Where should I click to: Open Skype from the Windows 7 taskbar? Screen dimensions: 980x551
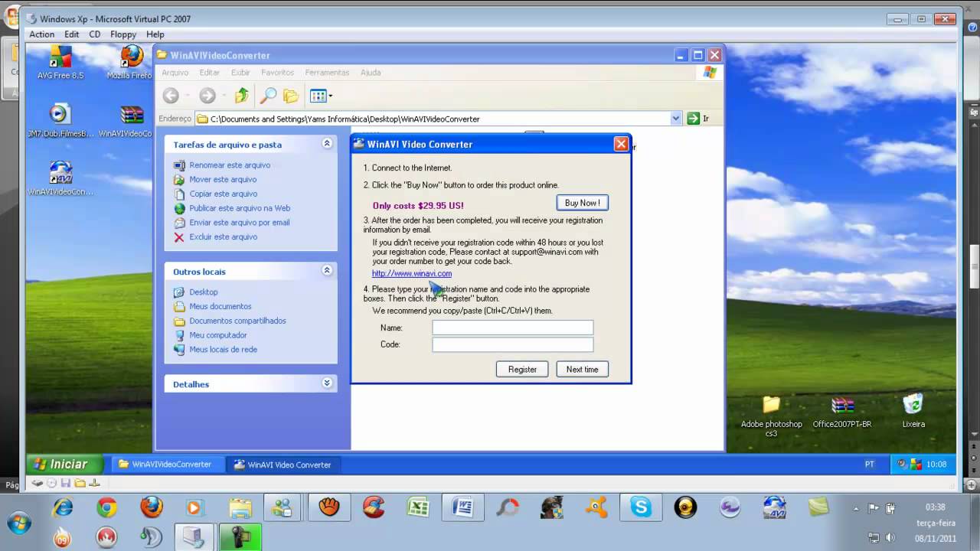641,507
